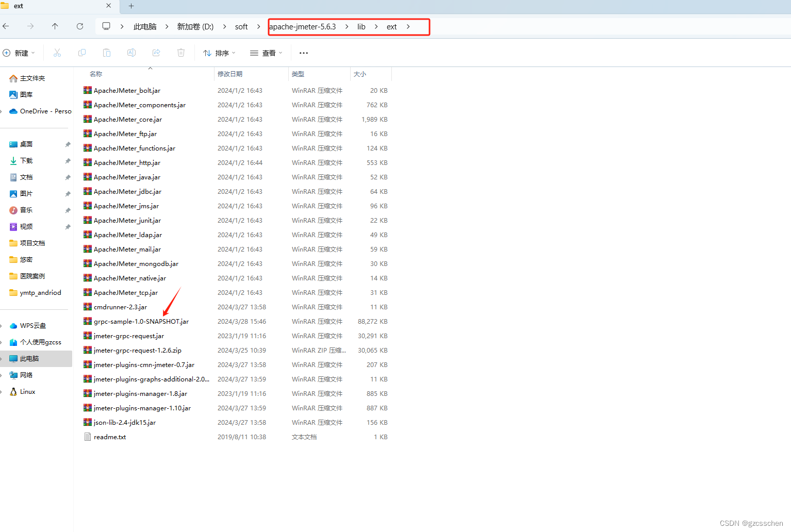Select 此电脑 in sidebar
This screenshot has width=791, height=532.
click(x=36, y=359)
